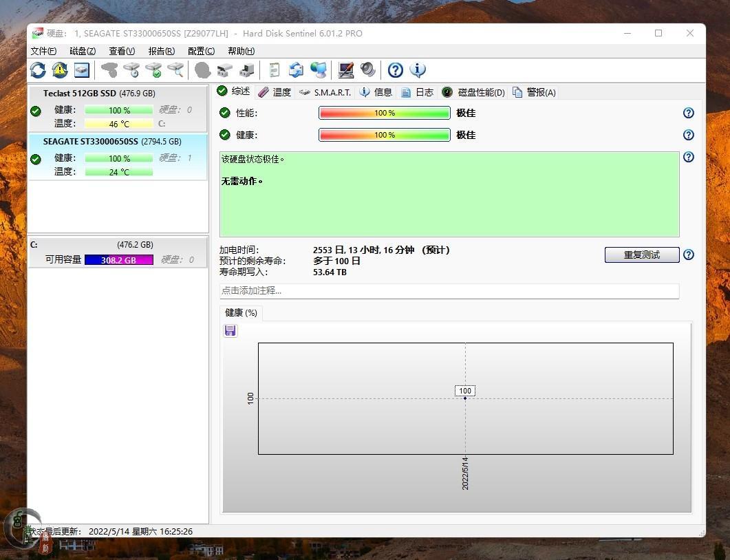Image resolution: width=730 pixels, height=560 pixels.
Task: Click the blue info bubble toolbar icon
Action: (418, 69)
